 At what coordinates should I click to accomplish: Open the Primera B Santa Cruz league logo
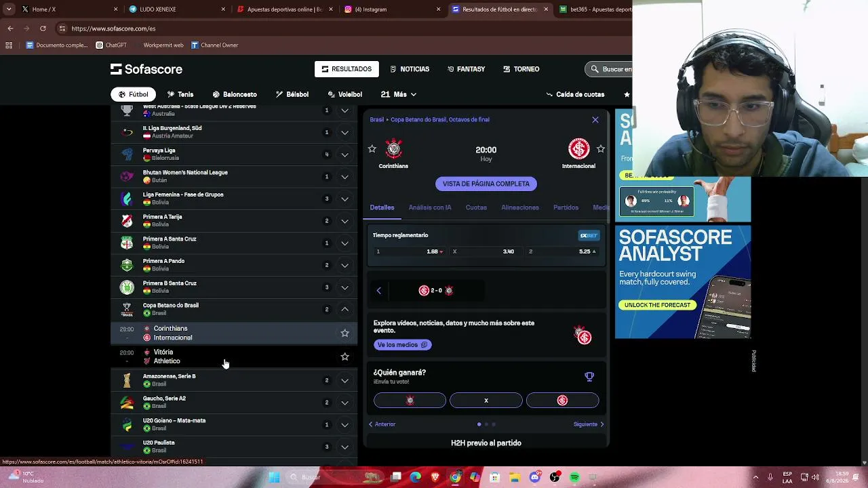click(x=127, y=287)
